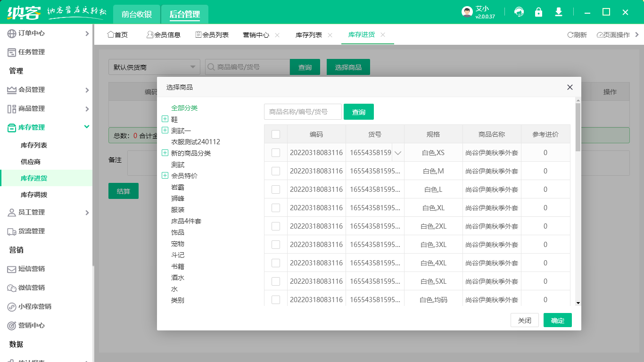Click the download icon in title bar
The width and height of the screenshot is (644, 362).
click(x=558, y=12)
